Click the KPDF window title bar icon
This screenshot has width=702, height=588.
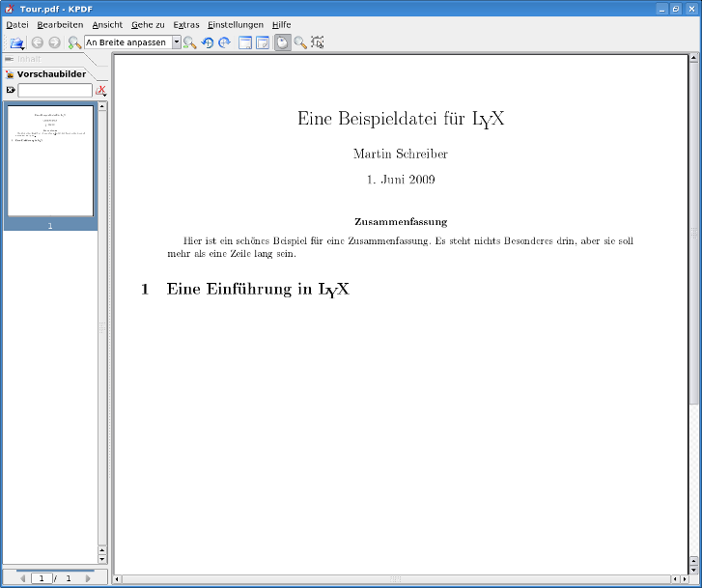10,9
